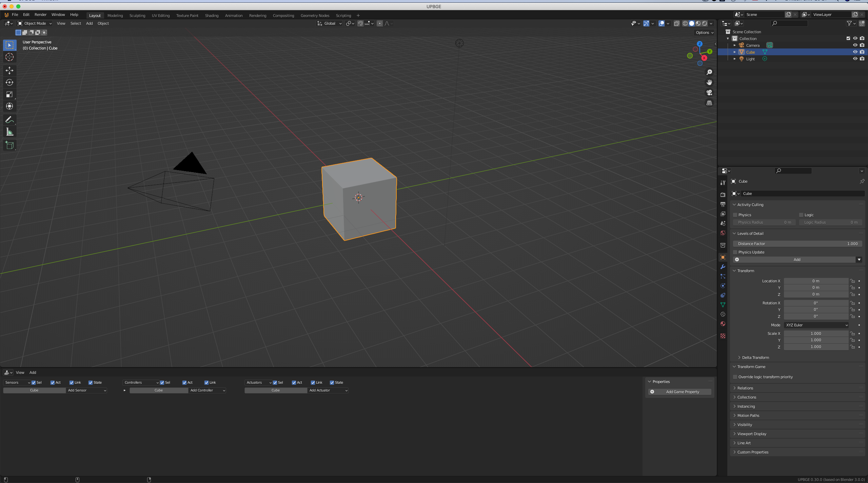Enable Logic activity culling checkbox
Image resolution: width=868 pixels, height=483 pixels.
point(801,215)
